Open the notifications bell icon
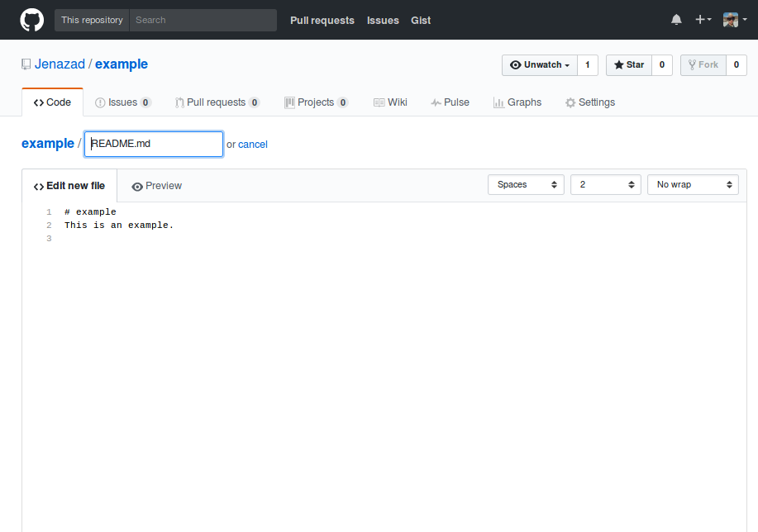The height and width of the screenshot is (532, 758). coord(676,20)
